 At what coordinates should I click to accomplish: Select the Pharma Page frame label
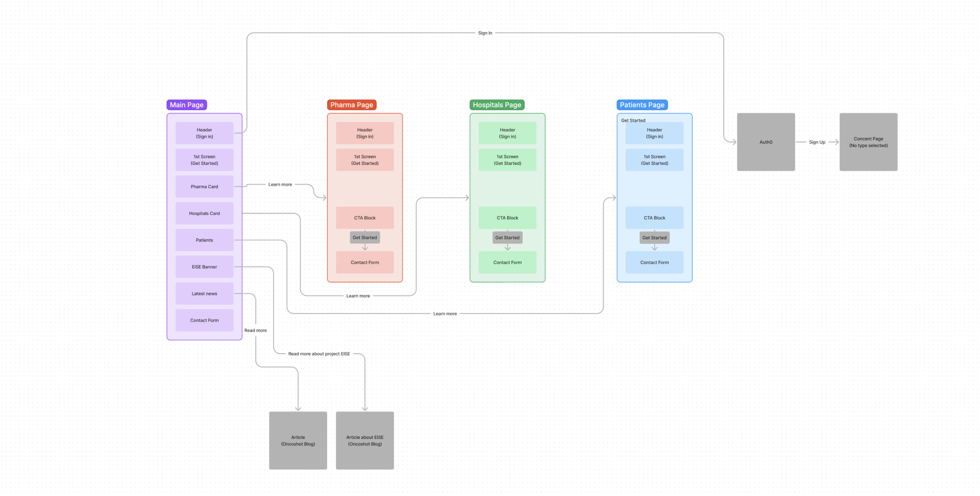point(352,105)
